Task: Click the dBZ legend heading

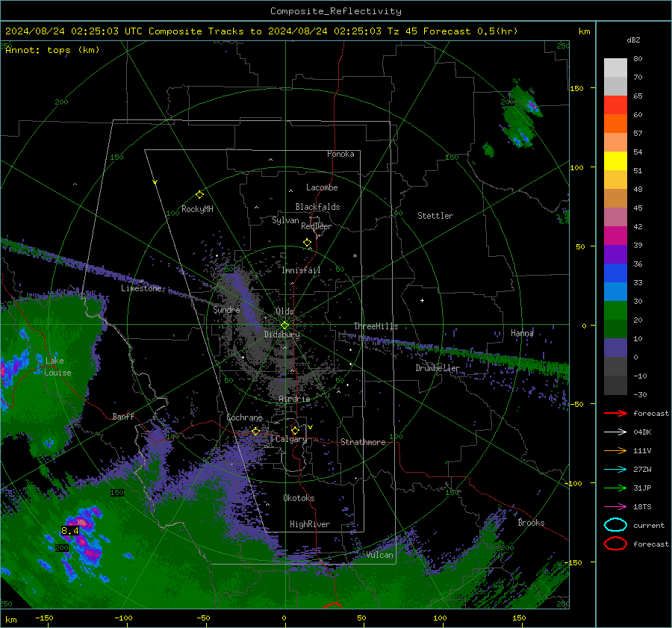Action: tap(633, 40)
